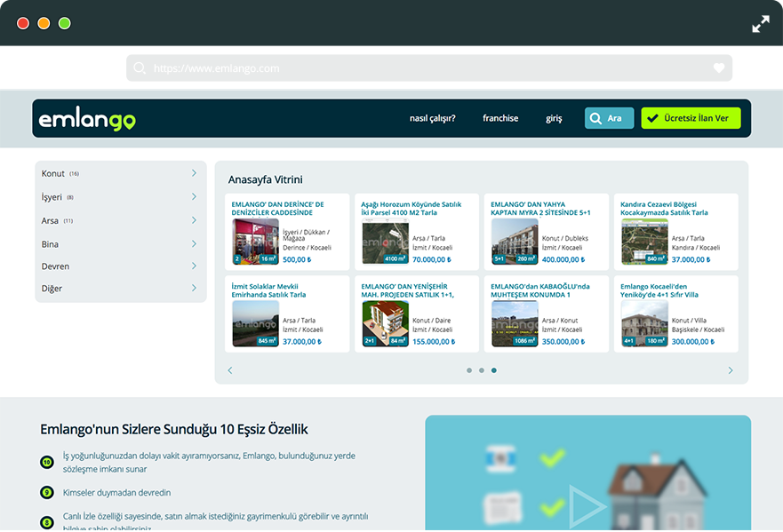Open the 1086 m² Kabaoğlu land photo
Image resolution: width=783 pixels, height=532 pixels.
point(515,324)
